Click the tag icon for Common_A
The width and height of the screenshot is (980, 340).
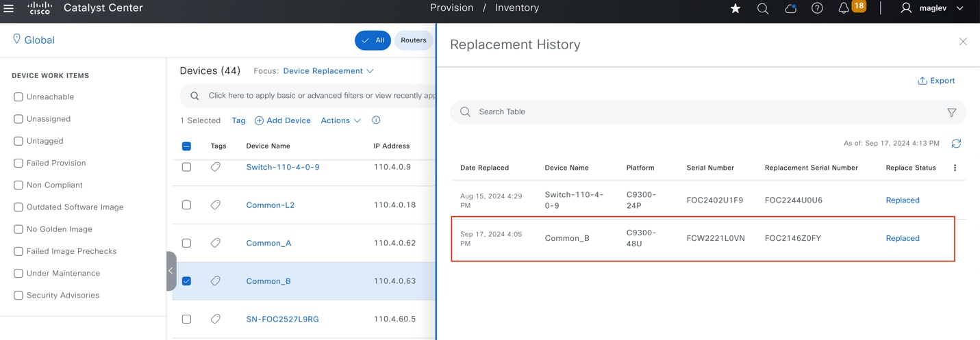(216, 243)
